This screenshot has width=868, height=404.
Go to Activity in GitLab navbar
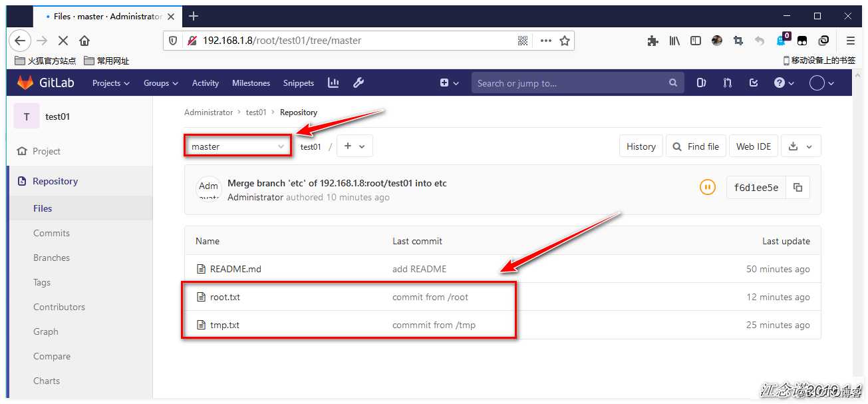tap(206, 83)
